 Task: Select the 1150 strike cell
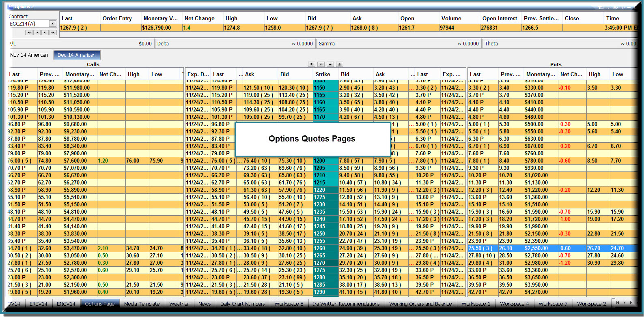pos(325,88)
